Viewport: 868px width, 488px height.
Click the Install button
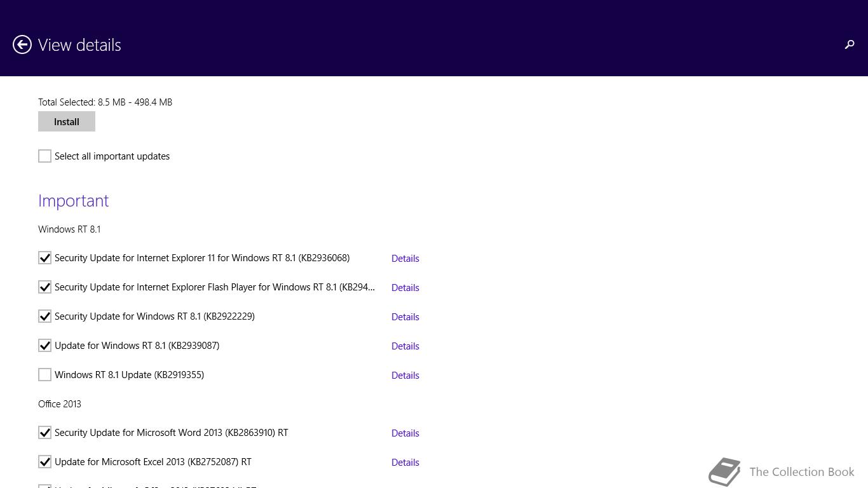point(67,121)
